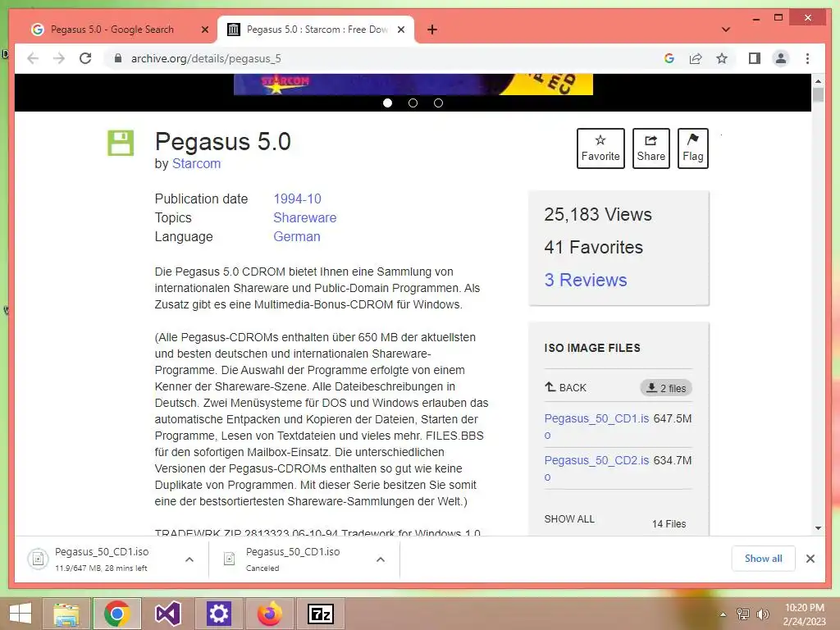Select the Pegasus 5.0 Starcom tab
The height and width of the screenshot is (630, 840).
316,30
